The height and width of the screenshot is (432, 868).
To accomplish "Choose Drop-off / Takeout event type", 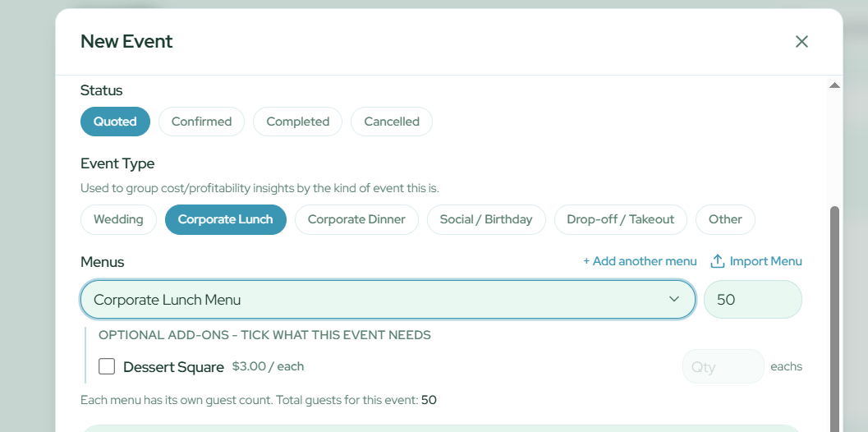I will 621,219.
